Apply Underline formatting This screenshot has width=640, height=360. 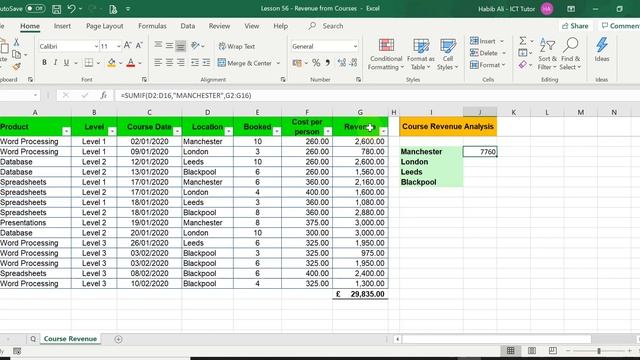click(66, 63)
